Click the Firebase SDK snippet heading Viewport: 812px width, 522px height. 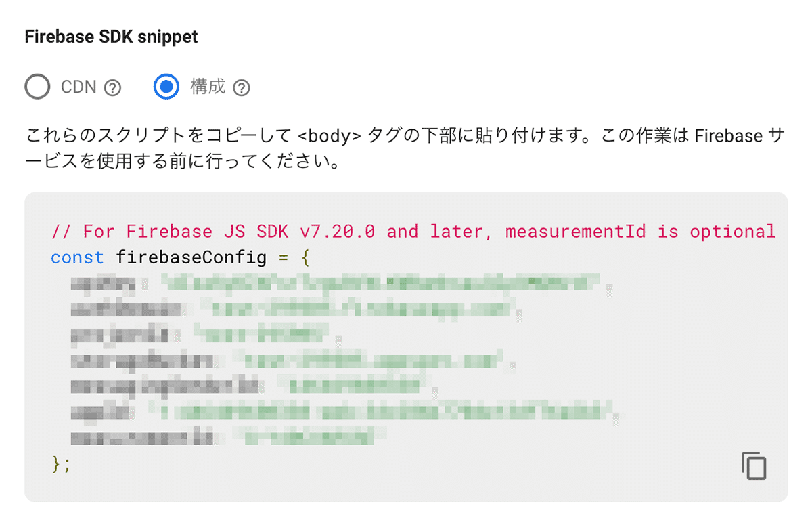(x=110, y=36)
